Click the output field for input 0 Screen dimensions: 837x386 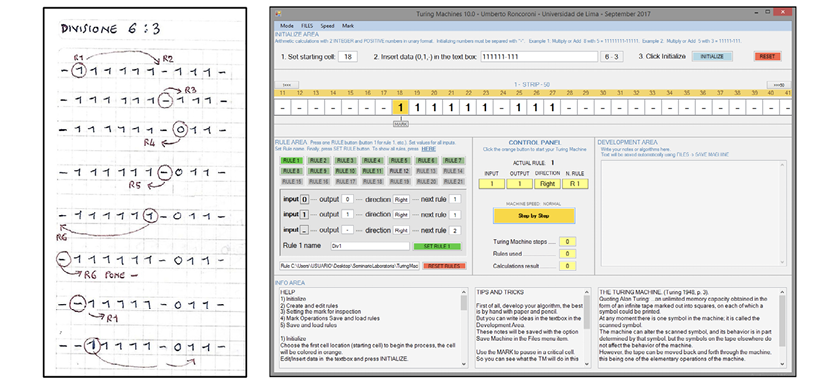pos(349,199)
